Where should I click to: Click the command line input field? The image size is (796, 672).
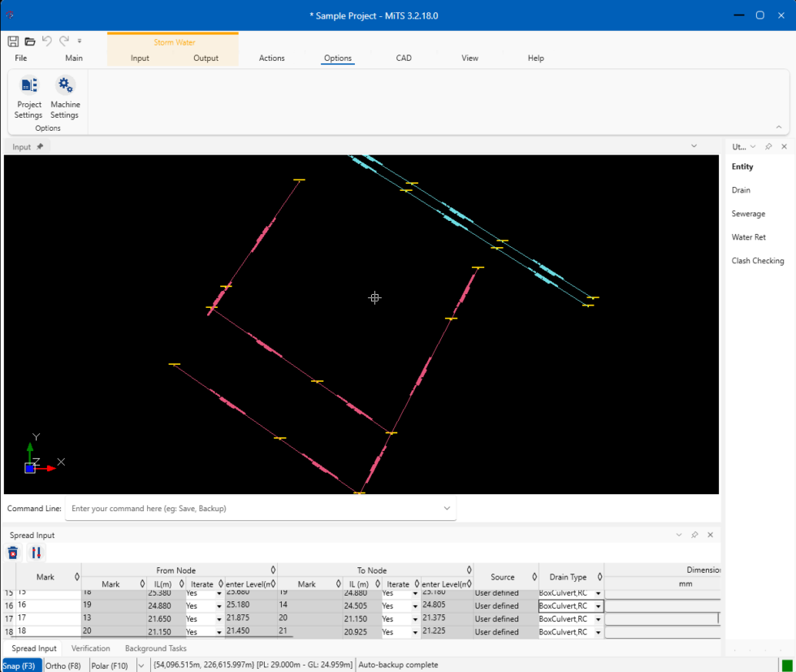tap(244, 508)
